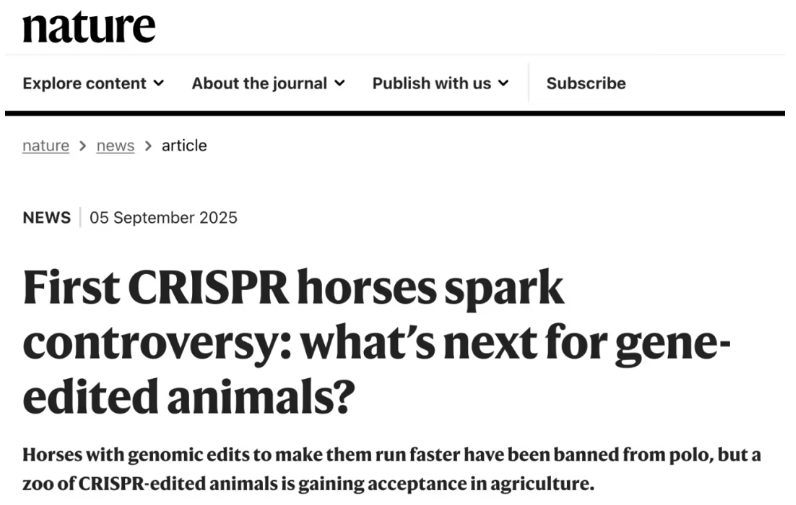The width and height of the screenshot is (796, 505).
Task: Click the nature logo
Action: 89,27
